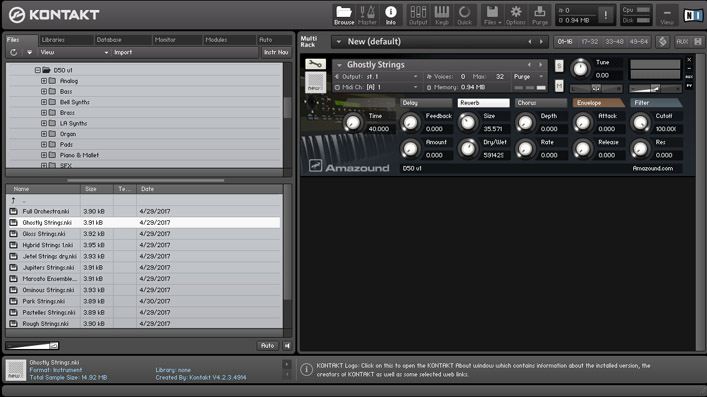
Task: Switch to the Database tab
Action: click(123, 40)
